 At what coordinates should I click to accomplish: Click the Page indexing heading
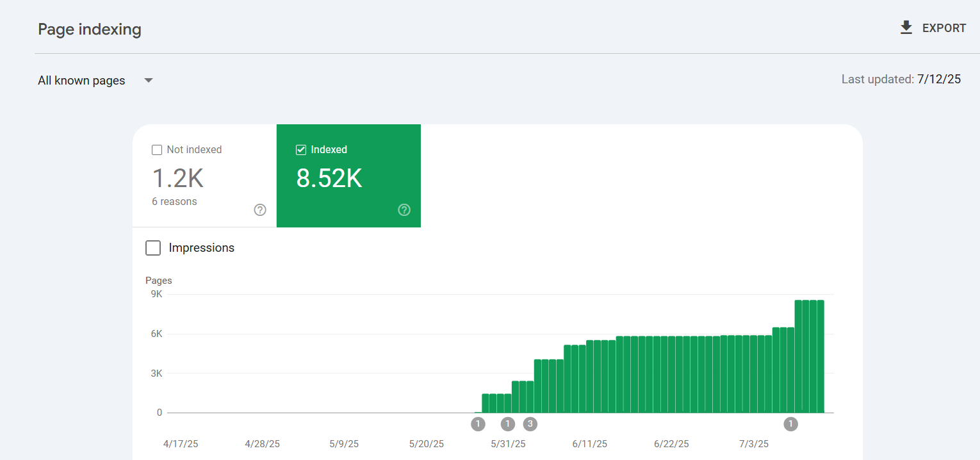[x=90, y=29]
